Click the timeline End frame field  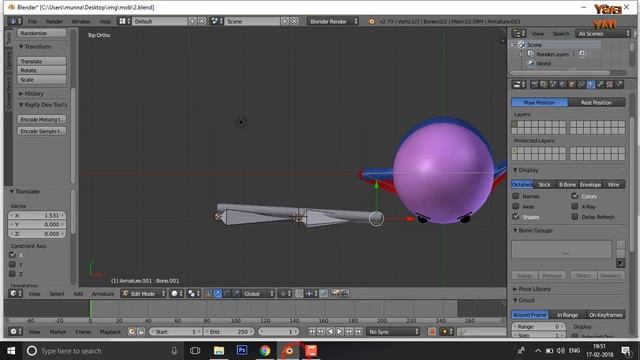click(229, 332)
